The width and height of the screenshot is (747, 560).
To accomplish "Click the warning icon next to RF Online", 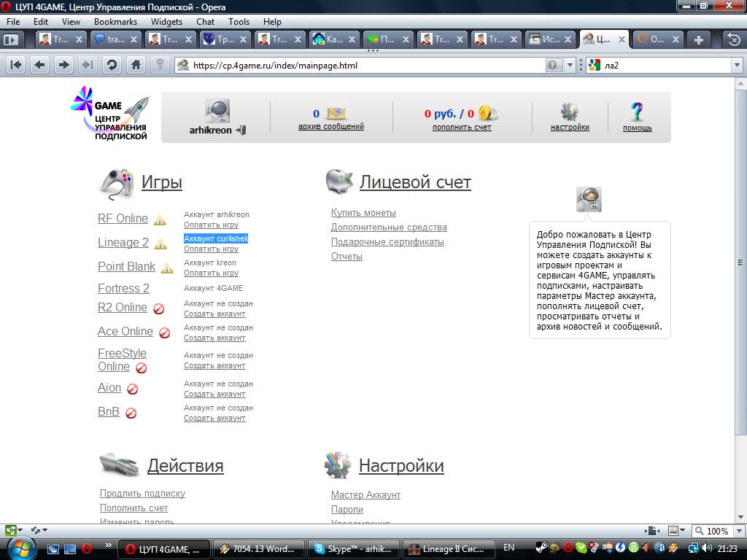I will click(x=160, y=220).
